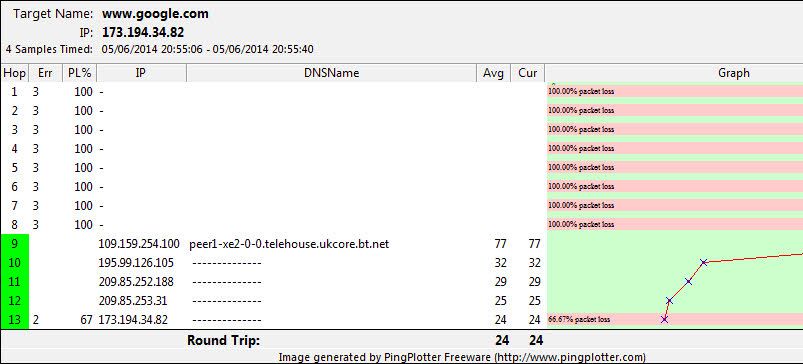Click graph data point marker for hop 12

click(x=669, y=301)
